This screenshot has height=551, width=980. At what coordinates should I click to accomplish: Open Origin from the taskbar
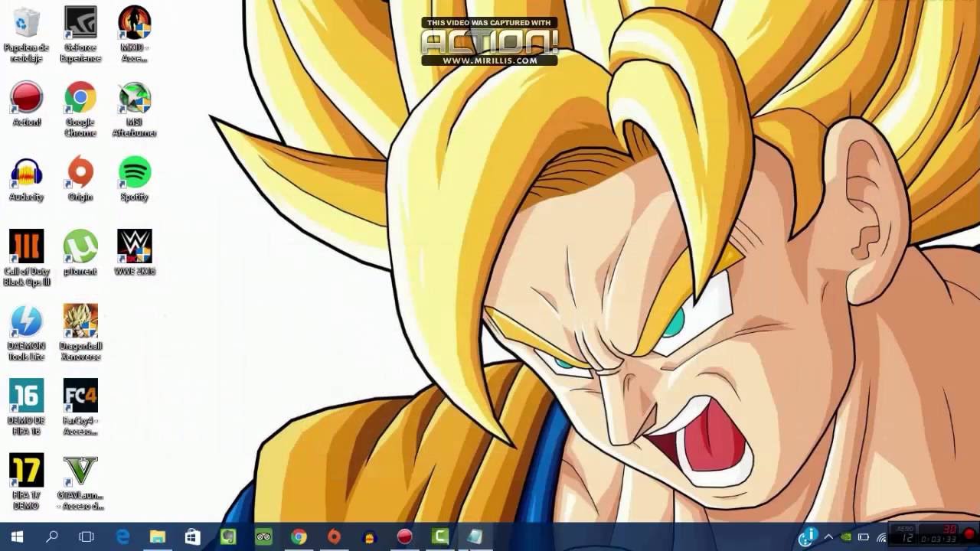tap(334, 536)
